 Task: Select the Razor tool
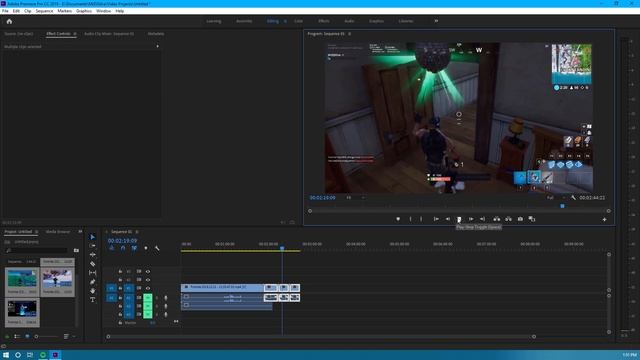92,264
